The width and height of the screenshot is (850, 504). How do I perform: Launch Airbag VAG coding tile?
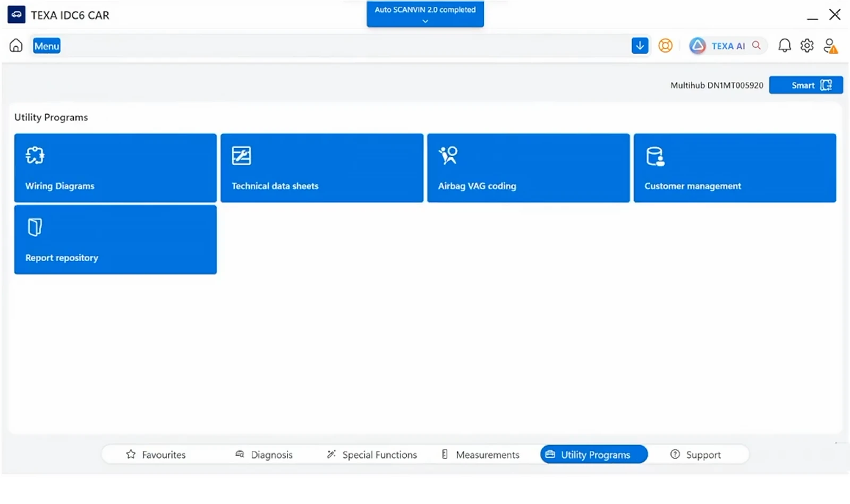(528, 168)
